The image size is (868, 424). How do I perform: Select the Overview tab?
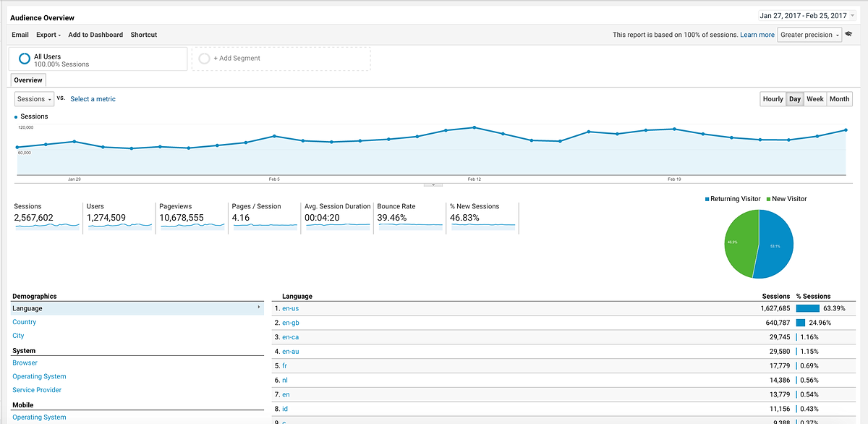point(28,80)
